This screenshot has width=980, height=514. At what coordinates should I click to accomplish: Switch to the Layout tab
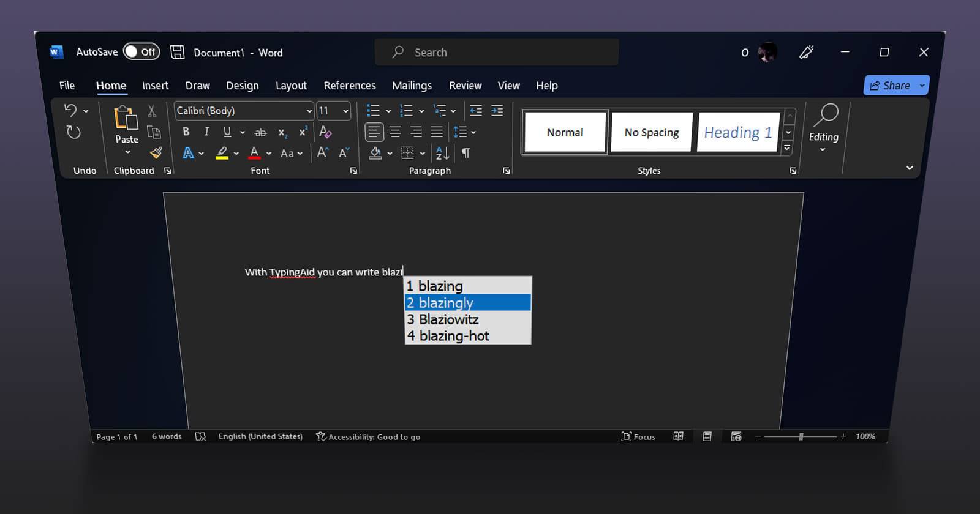point(291,86)
